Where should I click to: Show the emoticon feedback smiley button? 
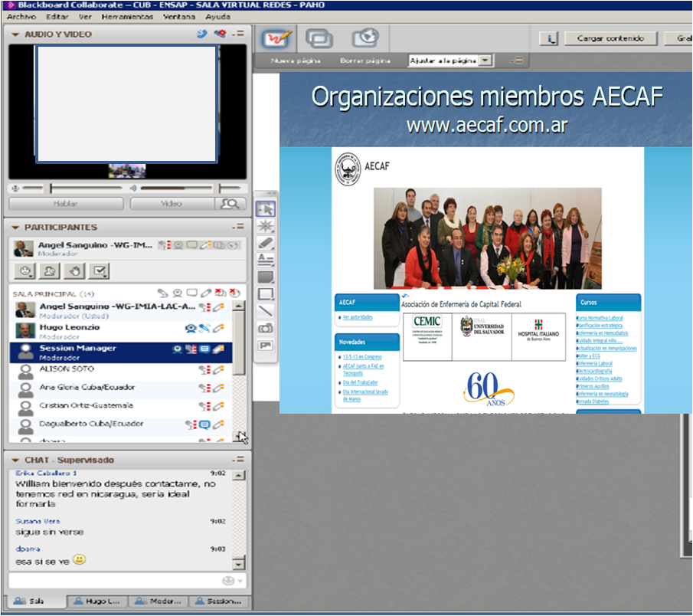25,270
